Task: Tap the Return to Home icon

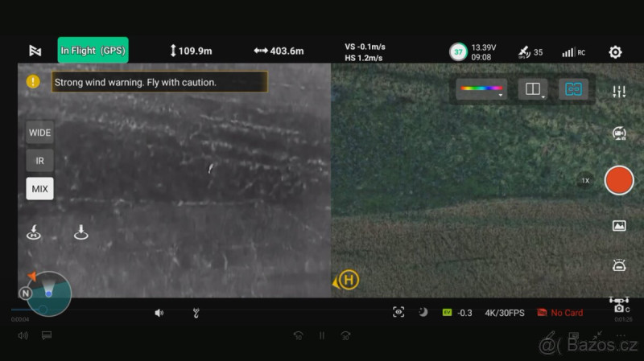Action: click(34, 232)
